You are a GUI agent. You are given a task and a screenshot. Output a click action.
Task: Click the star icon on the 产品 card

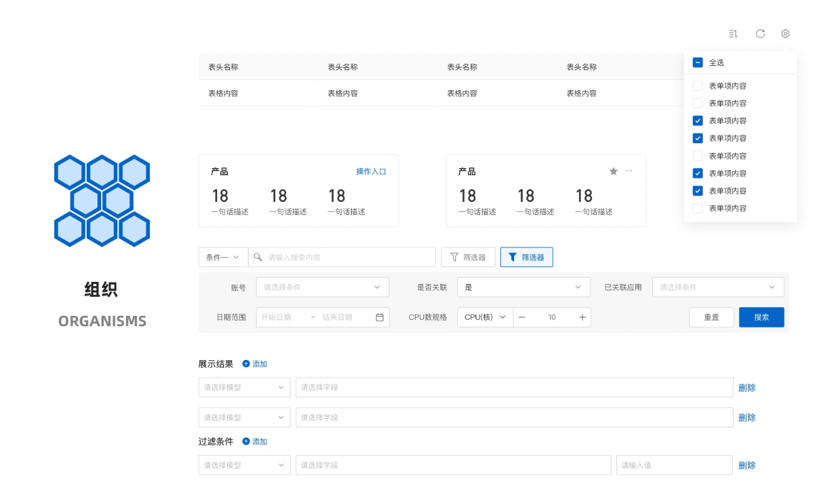[613, 171]
